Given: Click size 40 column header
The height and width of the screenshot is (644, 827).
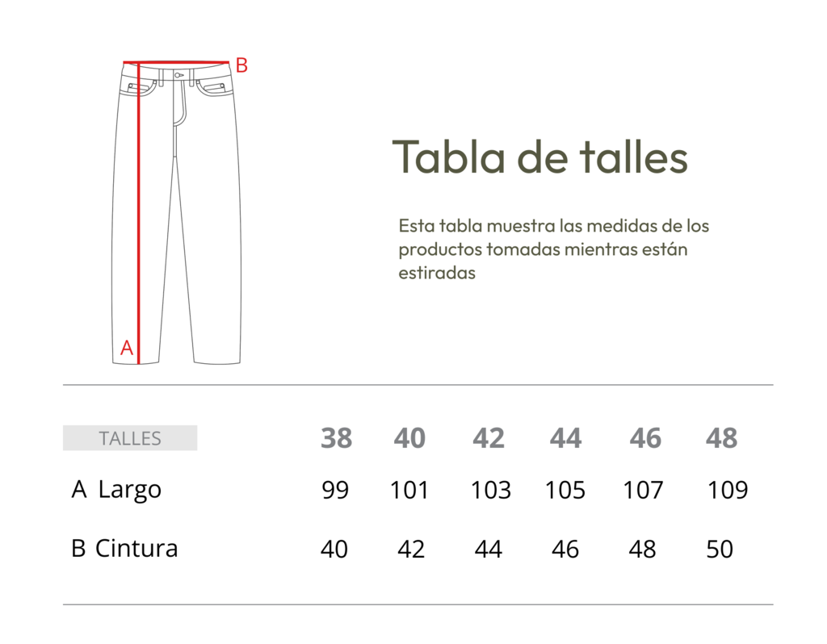Looking at the screenshot, I should (x=409, y=438).
